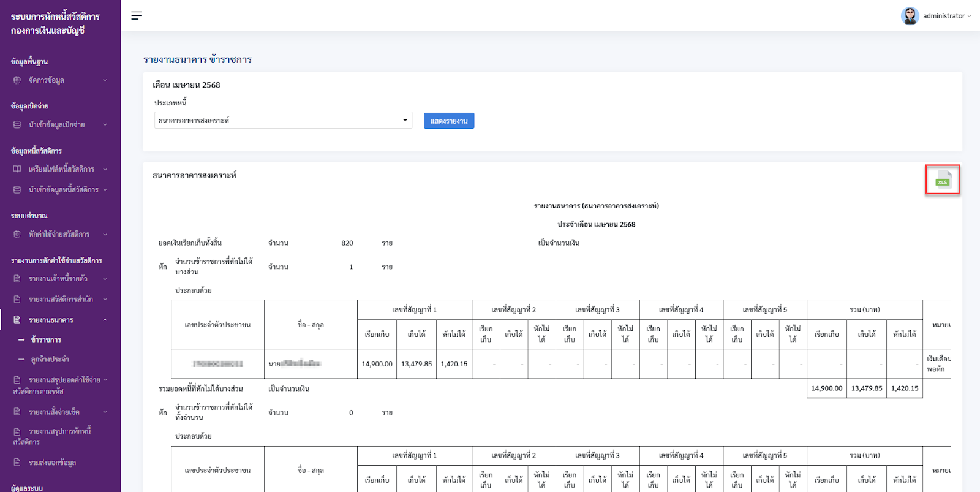
Task: Toggle the hamburger sidebar menu
Action: pyautogui.click(x=137, y=15)
